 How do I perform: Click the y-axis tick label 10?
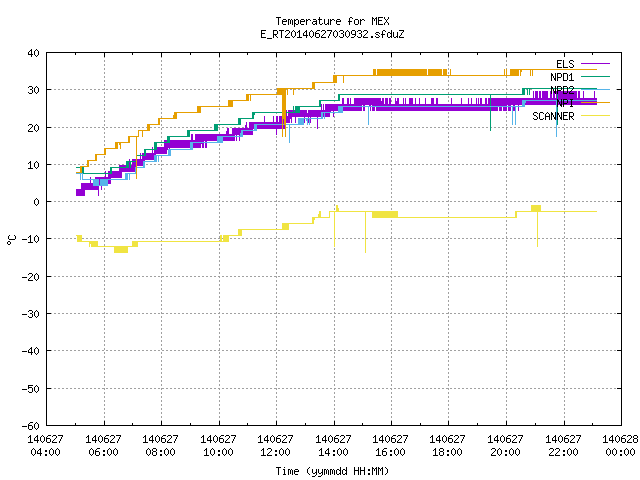tap(33, 165)
